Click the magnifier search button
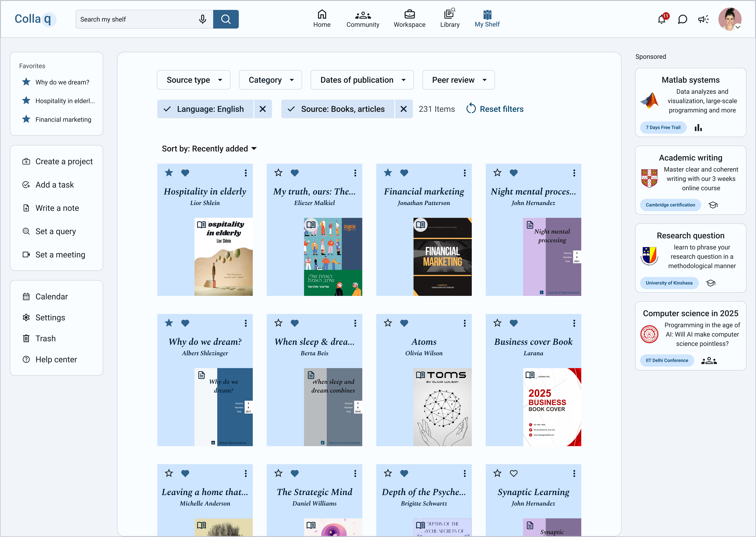The height and width of the screenshot is (537, 756). point(226,19)
